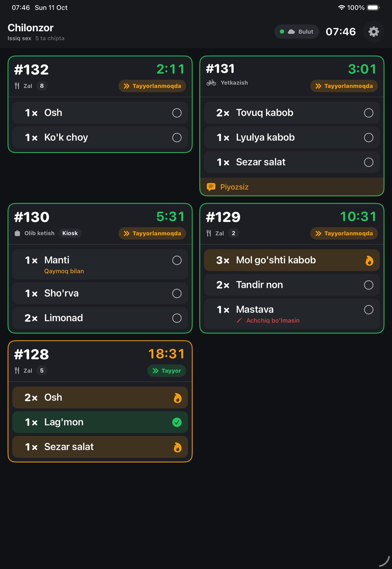
Task: Select the Manti item row
Action: (100, 265)
